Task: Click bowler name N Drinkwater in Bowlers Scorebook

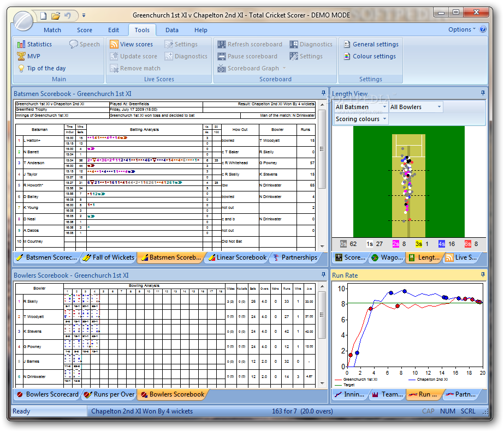Action: click(34, 377)
